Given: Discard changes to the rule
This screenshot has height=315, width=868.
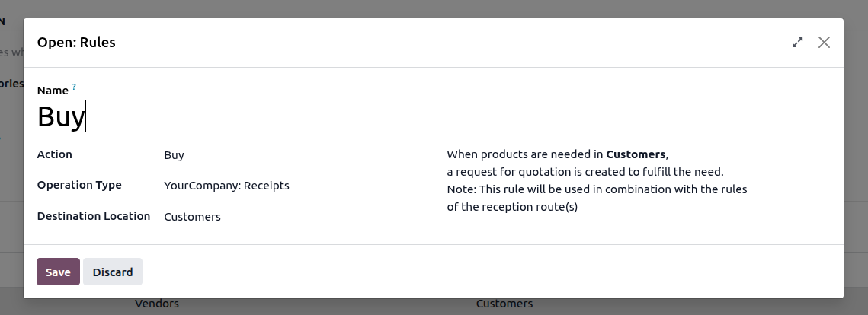Looking at the screenshot, I should click(112, 272).
